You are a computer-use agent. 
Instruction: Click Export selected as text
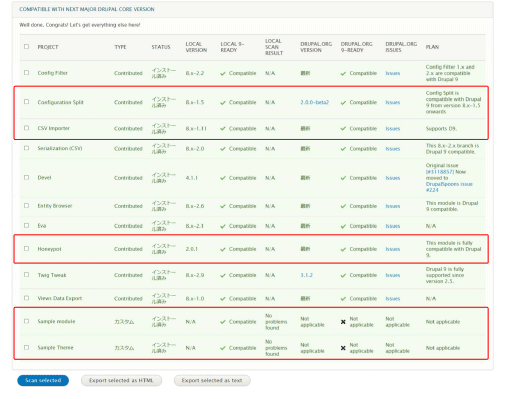point(212,380)
